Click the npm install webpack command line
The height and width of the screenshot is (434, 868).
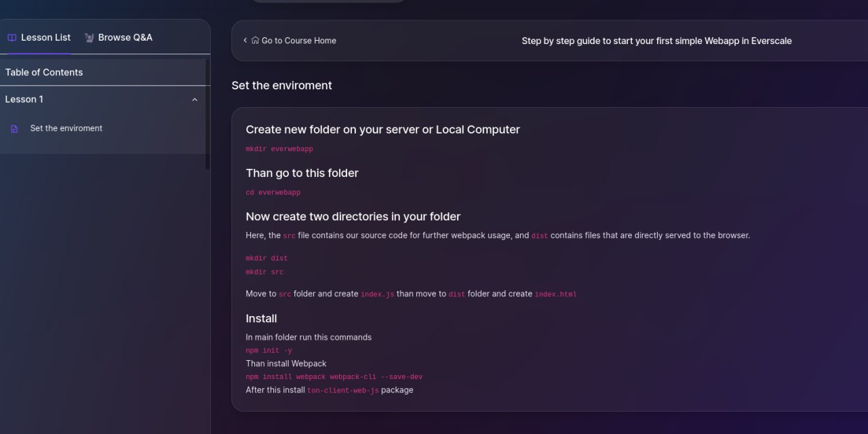[334, 377]
